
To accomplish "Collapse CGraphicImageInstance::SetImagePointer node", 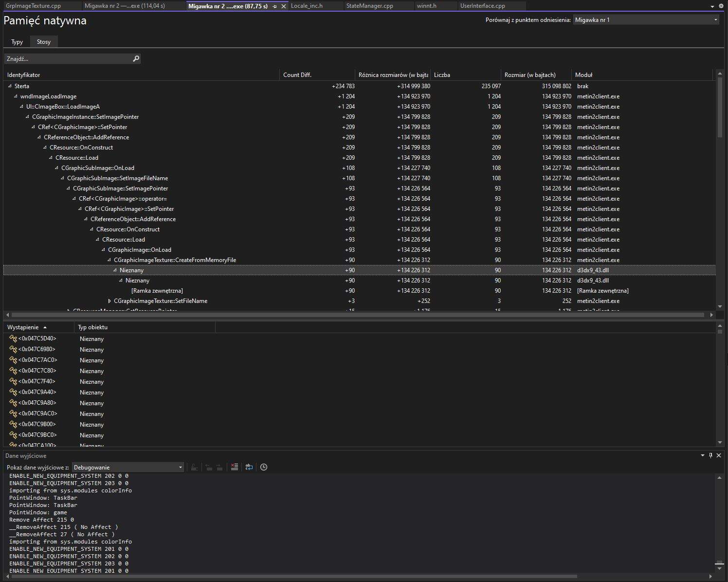I will pos(27,117).
